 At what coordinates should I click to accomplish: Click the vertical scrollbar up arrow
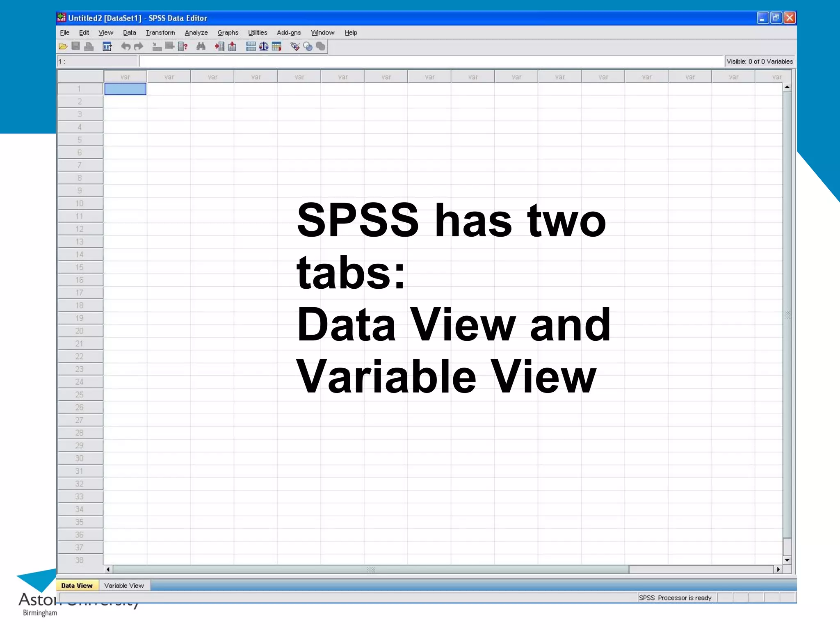coord(787,87)
